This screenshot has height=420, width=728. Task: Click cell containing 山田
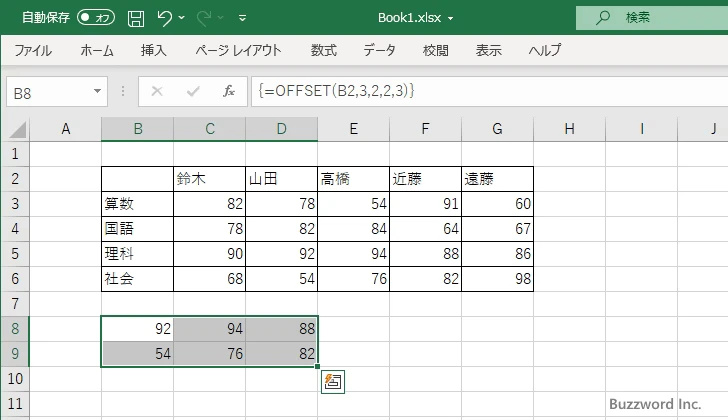(x=281, y=179)
